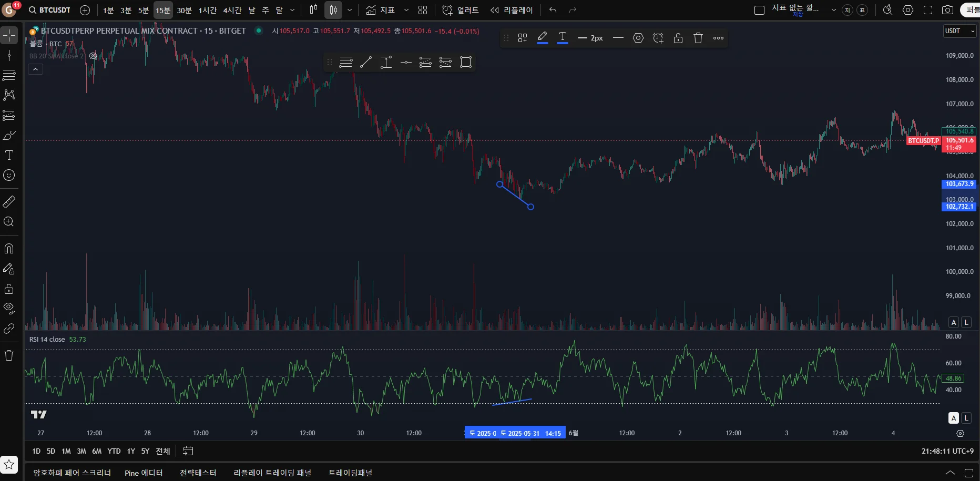
Task: Open timezone menu at 21:48:11 UTC+9
Action: coord(947,451)
